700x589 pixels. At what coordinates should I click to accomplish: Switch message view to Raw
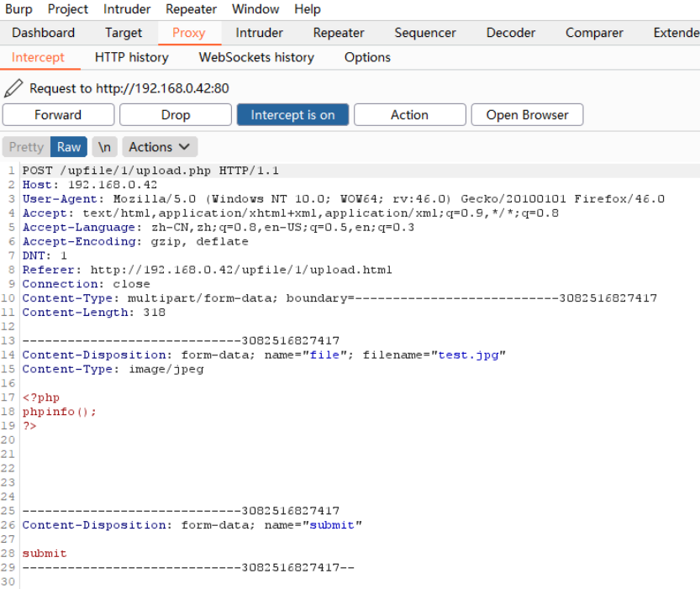point(69,147)
